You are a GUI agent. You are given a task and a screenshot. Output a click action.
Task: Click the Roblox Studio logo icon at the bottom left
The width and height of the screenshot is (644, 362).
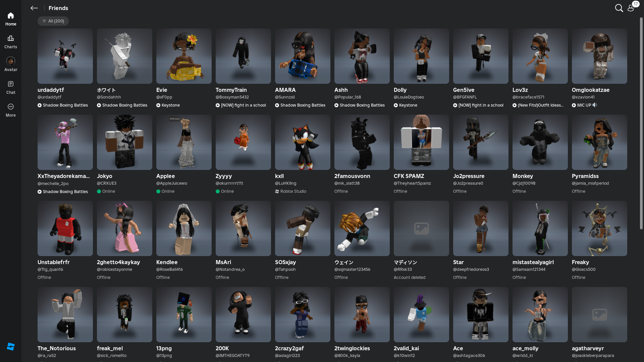tap(11, 346)
